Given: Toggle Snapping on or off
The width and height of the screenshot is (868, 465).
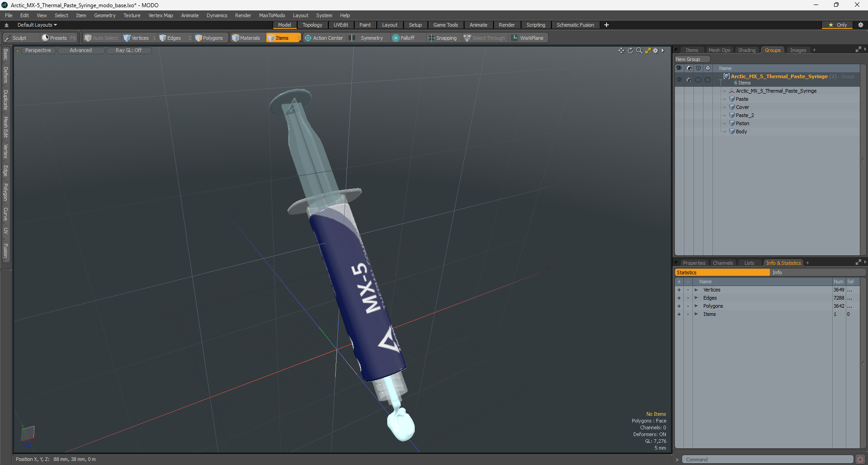Looking at the screenshot, I should coord(442,38).
